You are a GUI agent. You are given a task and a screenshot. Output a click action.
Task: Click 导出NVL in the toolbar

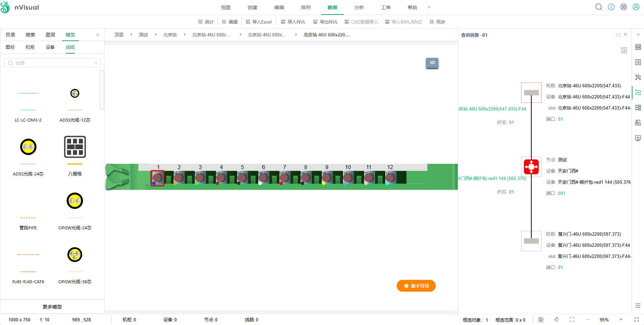[325, 22]
